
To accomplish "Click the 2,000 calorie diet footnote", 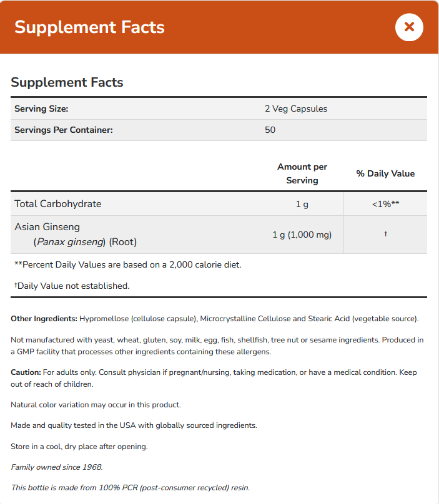I will tap(127, 264).
